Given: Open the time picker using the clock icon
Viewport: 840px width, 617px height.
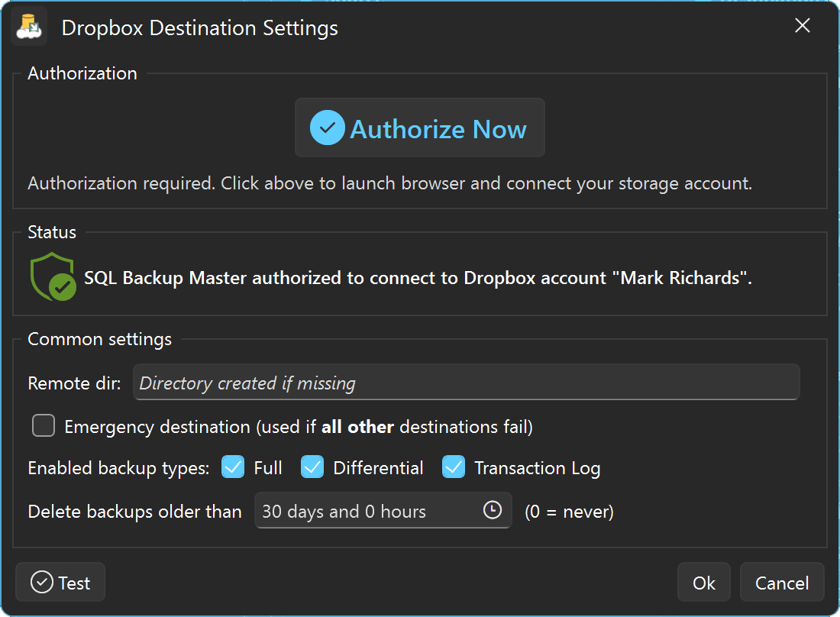Looking at the screenshot, I should coord(493,511).
